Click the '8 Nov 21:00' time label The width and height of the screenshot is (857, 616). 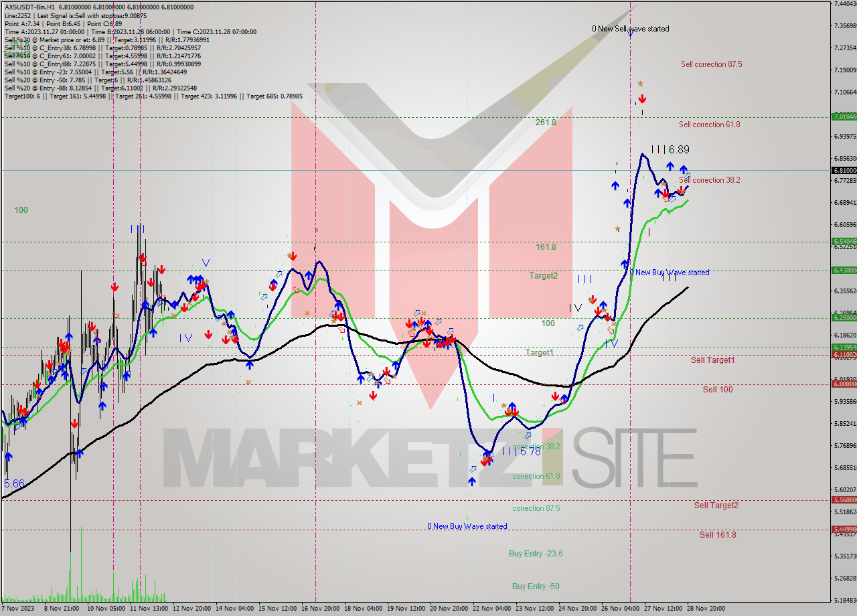(x=62, y=609)
